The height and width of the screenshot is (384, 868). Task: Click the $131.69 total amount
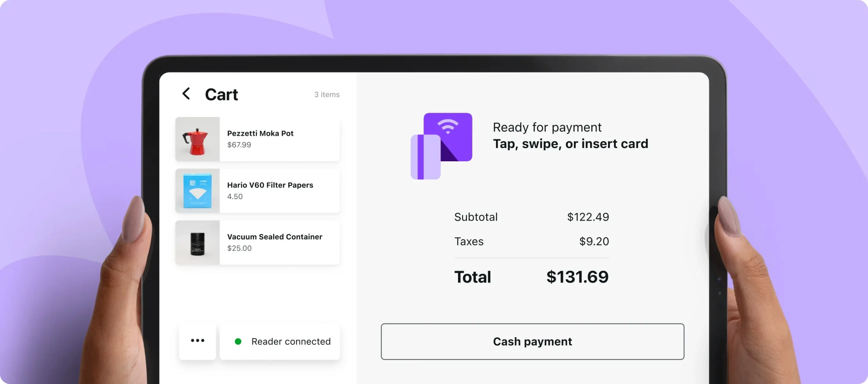(x=577, y=277)
